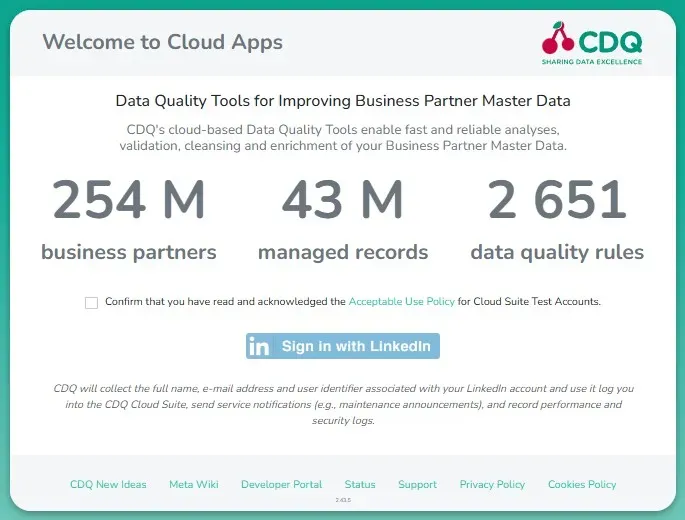
Task: View the Privacy Policy
Action: [x=492, y=484]
